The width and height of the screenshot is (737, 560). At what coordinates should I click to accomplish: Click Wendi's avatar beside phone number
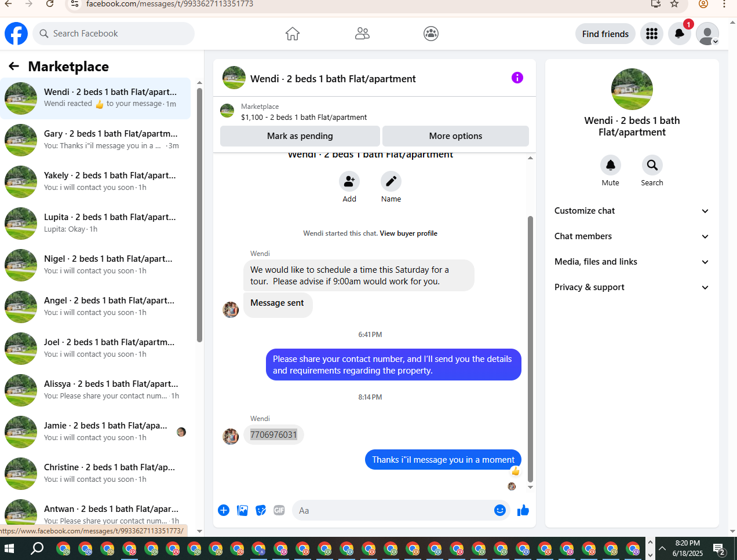(231, 436)
